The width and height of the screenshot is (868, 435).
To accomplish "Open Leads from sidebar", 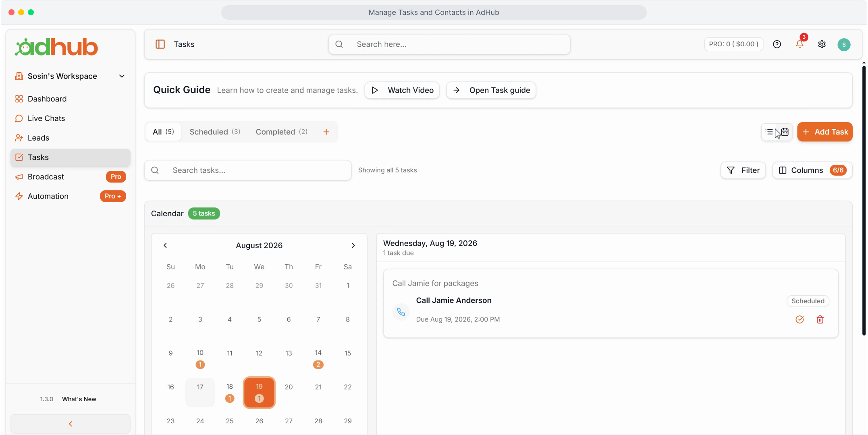I will click(x=71, y=138).
